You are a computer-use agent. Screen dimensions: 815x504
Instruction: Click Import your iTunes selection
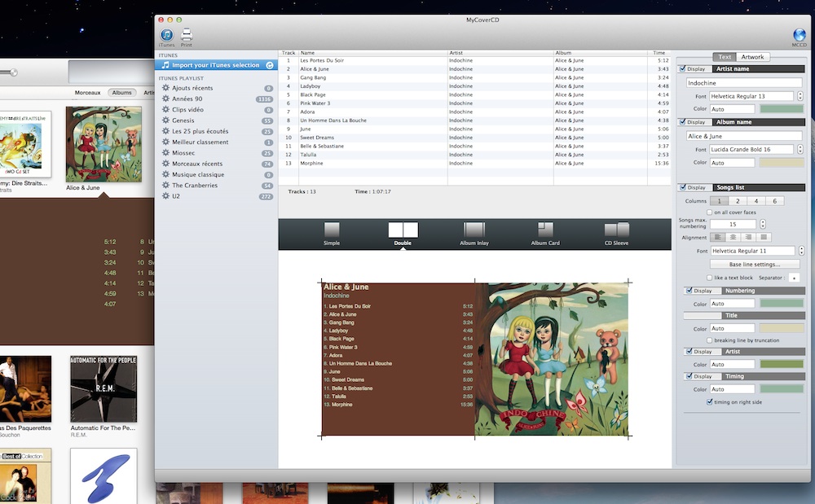[216, 65]
